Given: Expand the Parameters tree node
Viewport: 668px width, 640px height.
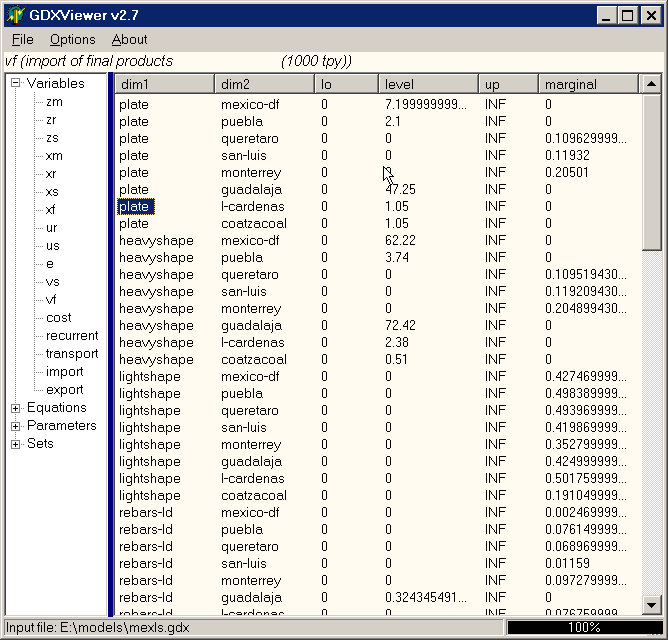Looking at the screenshot, I should point(16,426).
